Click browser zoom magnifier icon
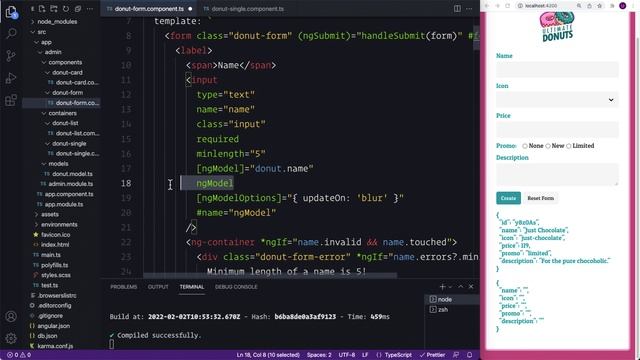 [579, 6]
